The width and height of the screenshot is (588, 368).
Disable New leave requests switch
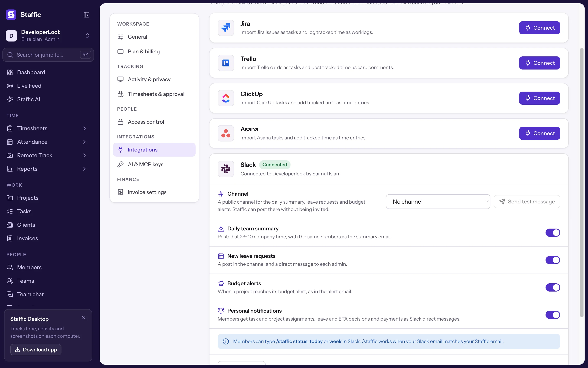point(552,260)
